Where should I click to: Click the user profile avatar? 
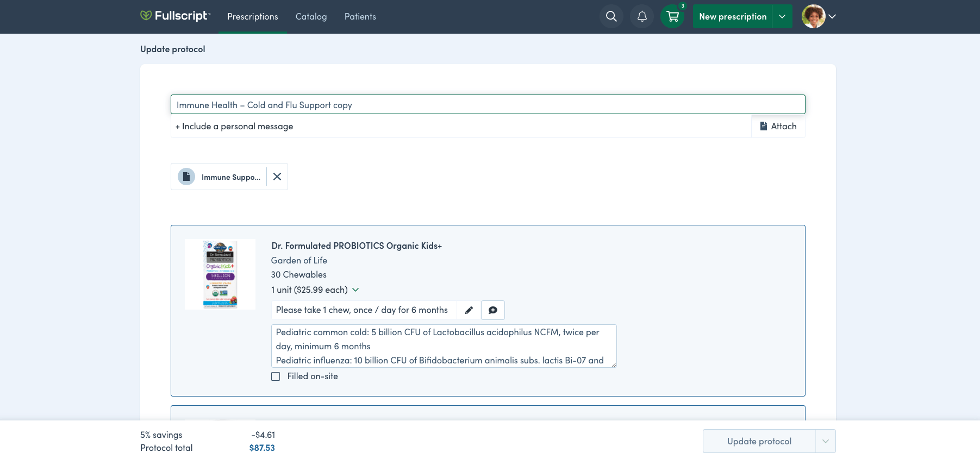point(813,16)
